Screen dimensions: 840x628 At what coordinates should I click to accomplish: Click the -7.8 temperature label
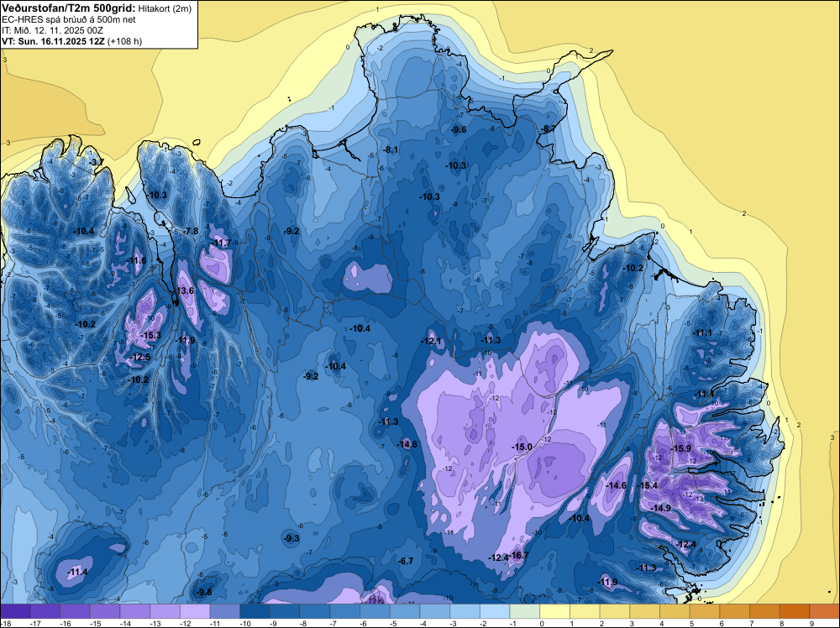point(191,231)
